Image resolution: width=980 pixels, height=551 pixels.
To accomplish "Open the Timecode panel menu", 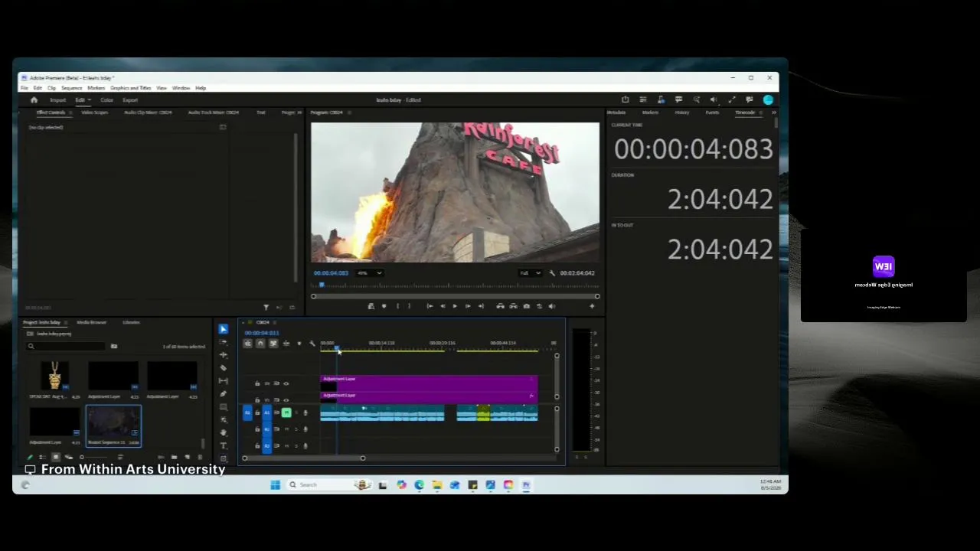I will tap(760, 112).
